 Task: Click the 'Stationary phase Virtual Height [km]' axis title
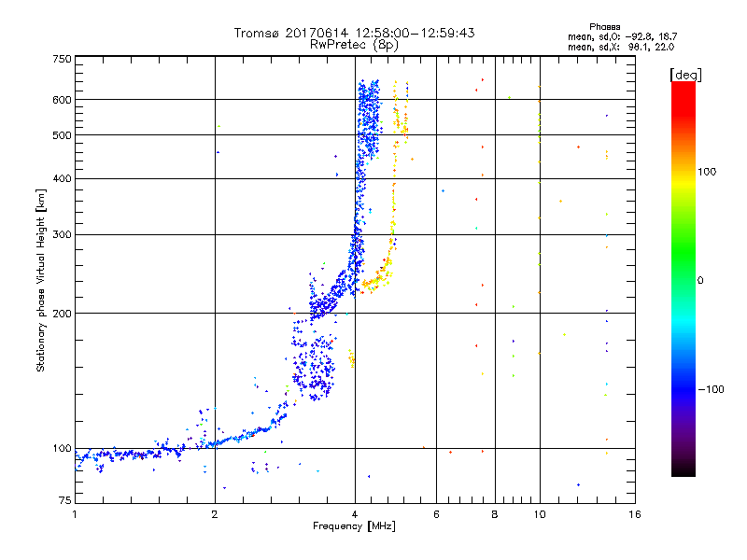(40, 280)
